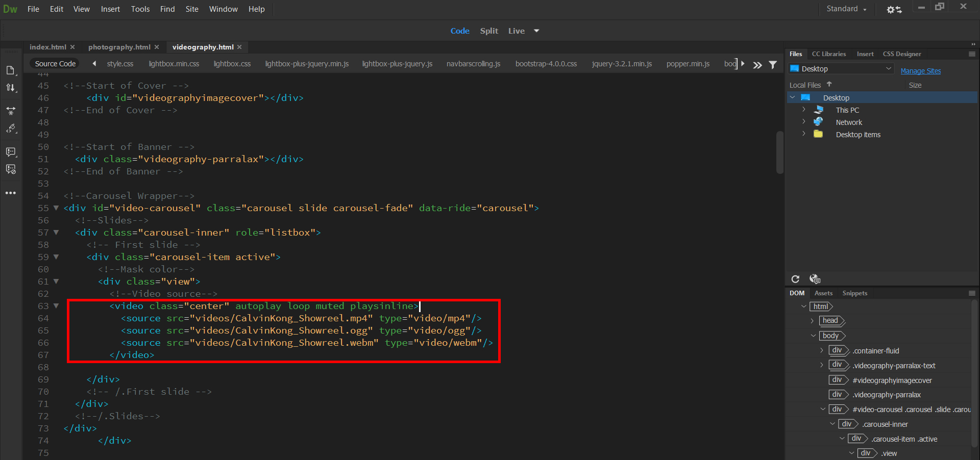Click the filter related files funnel icon
Viewport: 980px width, 460px height.
(x=773, y=65)
